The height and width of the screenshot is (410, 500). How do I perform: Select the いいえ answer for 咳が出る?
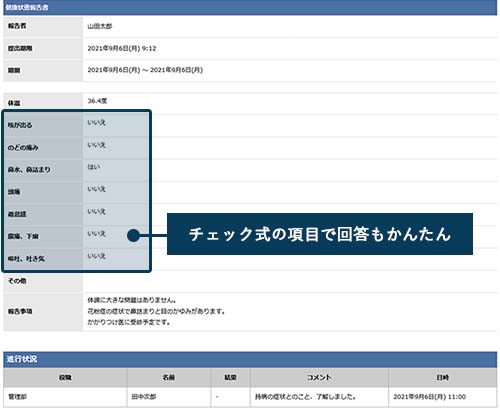pyautogui.click(x=97, y=123)
